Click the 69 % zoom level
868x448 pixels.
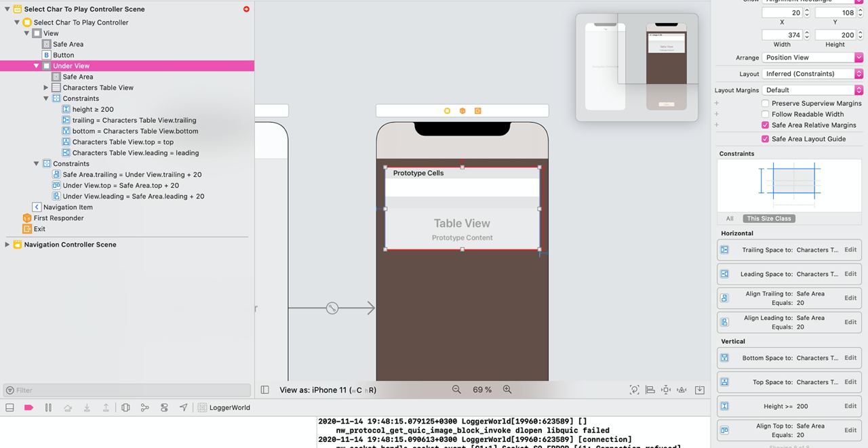point(482,390)
